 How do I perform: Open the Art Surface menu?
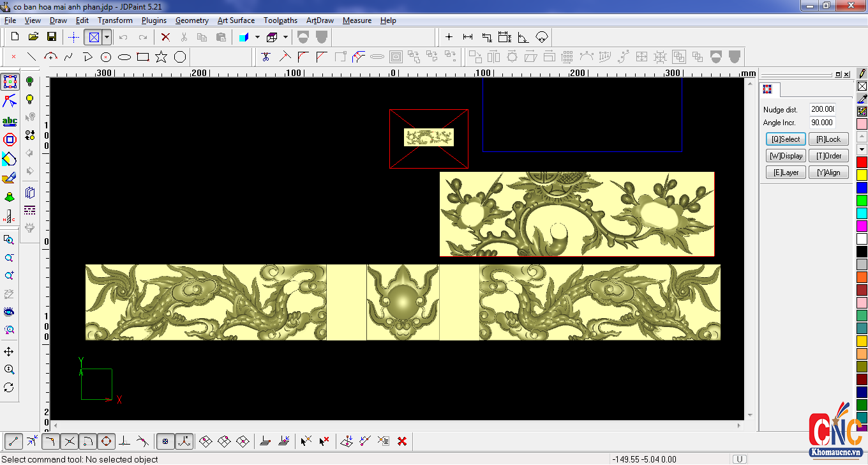point(236,20)
